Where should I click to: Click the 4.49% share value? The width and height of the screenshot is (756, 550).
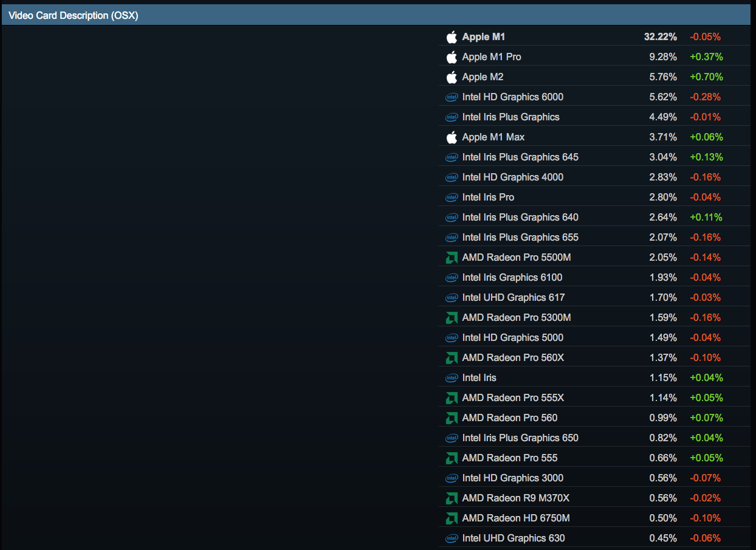663,117
